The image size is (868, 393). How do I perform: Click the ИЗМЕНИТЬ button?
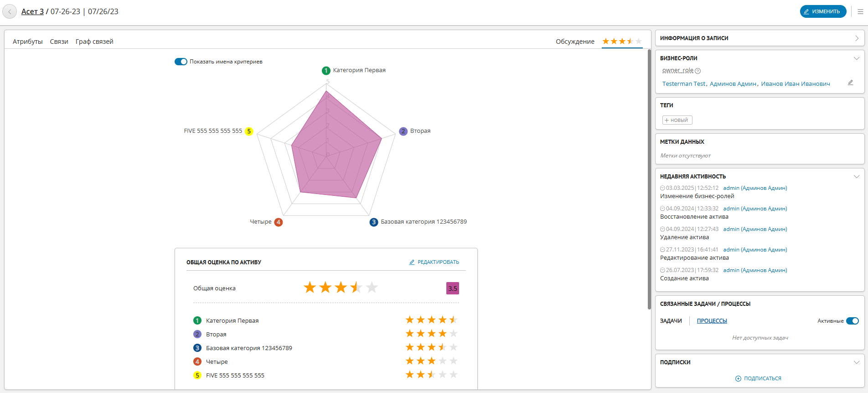[823, 11]
